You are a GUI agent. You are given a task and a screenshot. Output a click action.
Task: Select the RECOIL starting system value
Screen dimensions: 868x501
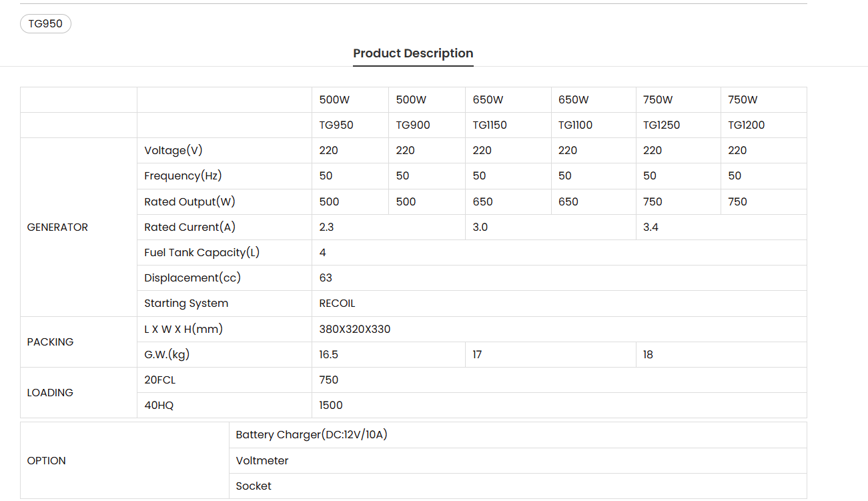(337, 304)
